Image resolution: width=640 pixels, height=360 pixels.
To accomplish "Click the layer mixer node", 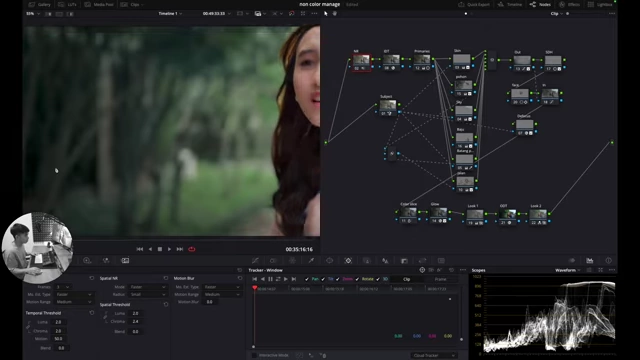I will pyautogui.click(x=492, y=60).
